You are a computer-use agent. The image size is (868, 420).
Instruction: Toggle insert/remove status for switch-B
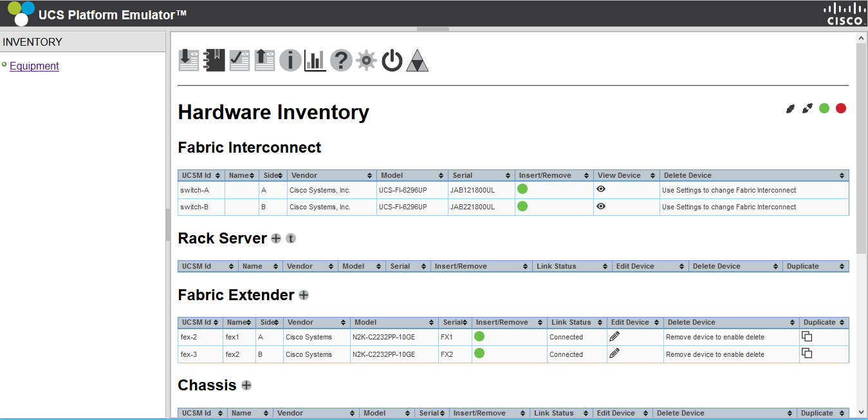click(x=522, y=206)
